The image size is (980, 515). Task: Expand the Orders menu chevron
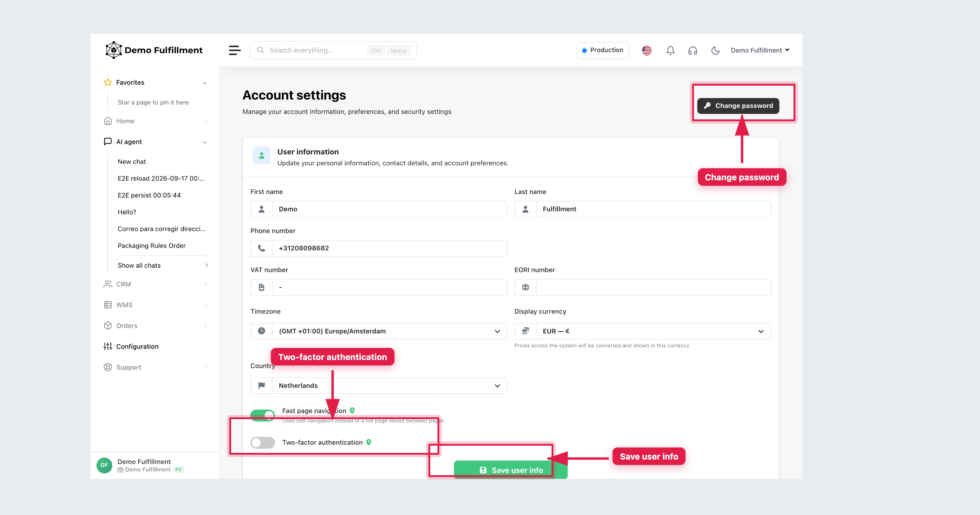(x=205, y=325)
